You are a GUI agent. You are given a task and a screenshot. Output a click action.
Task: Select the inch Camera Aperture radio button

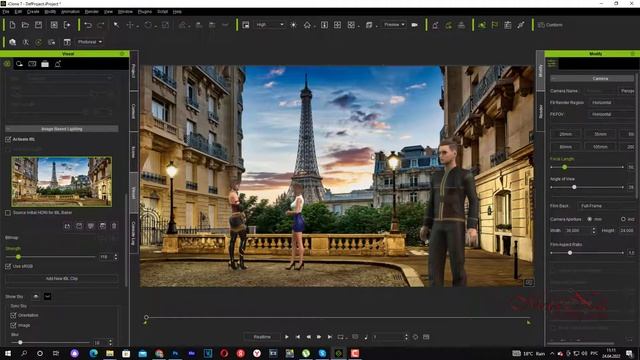point(623,219)
